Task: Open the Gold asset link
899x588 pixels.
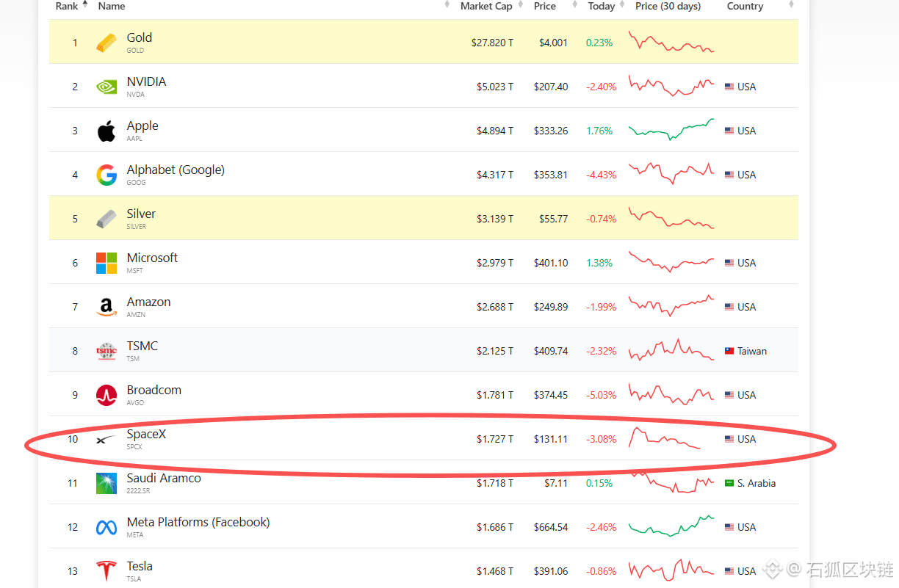Action: [140, 37]
